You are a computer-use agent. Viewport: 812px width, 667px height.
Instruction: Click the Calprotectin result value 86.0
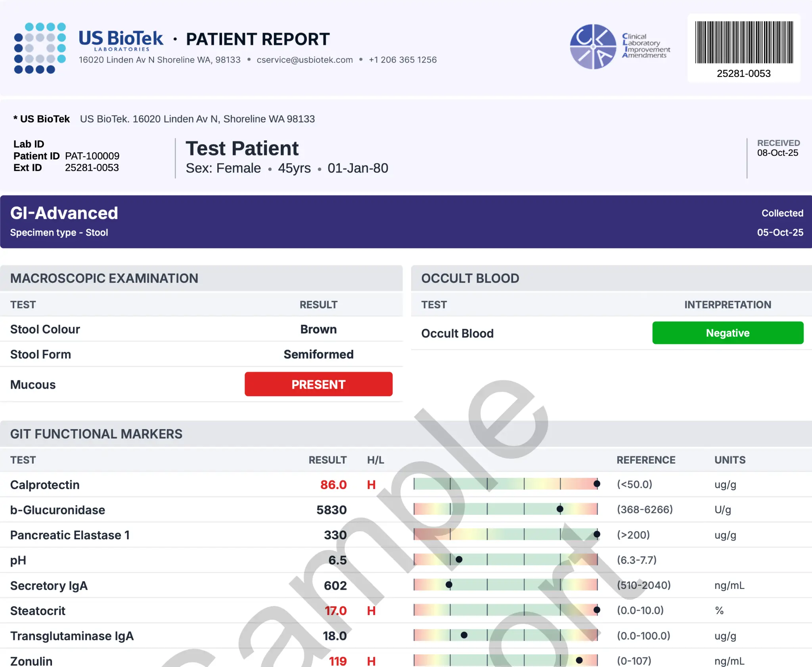click(333, 485)
